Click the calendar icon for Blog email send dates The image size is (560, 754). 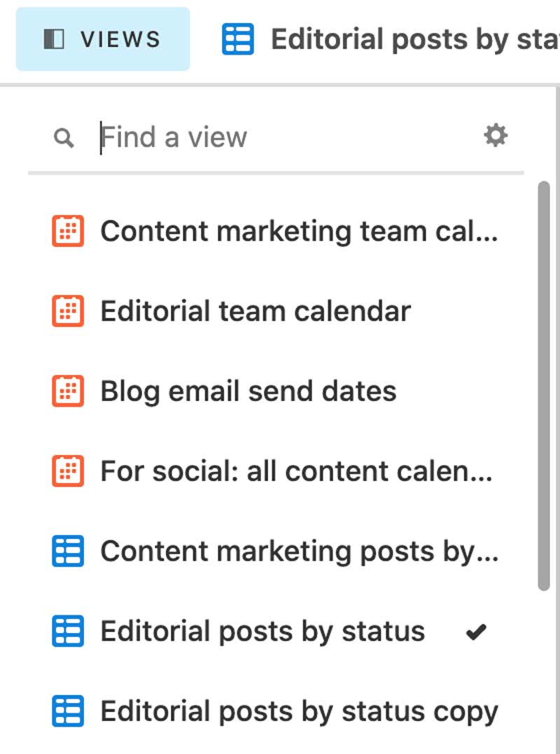coord(68,391)
